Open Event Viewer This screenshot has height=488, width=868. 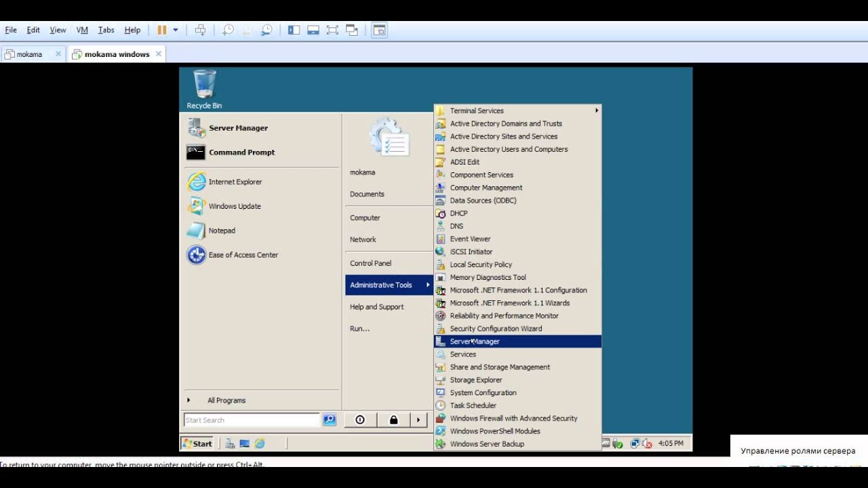[x=517, y=239]
